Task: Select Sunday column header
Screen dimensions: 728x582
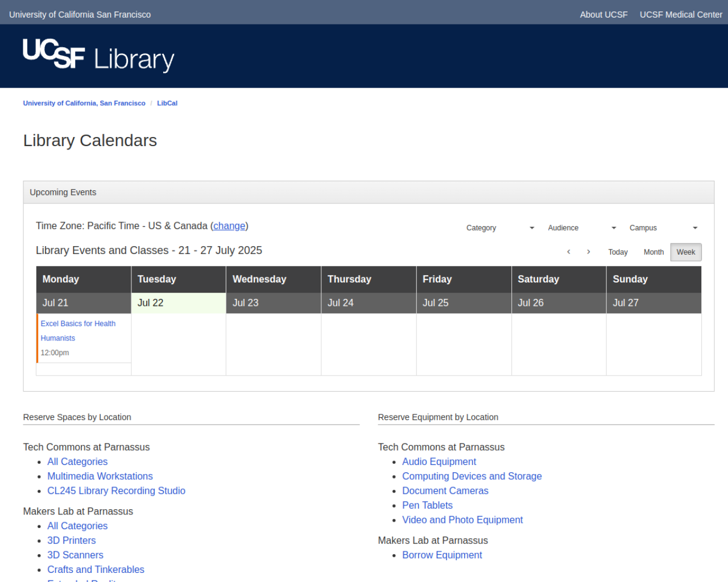Action: click(x=654, y=279)
